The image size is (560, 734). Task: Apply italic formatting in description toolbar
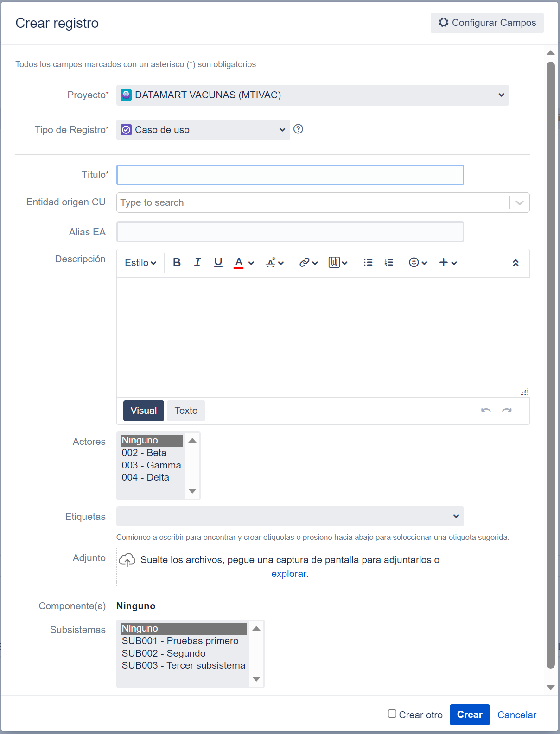[197, 263]
